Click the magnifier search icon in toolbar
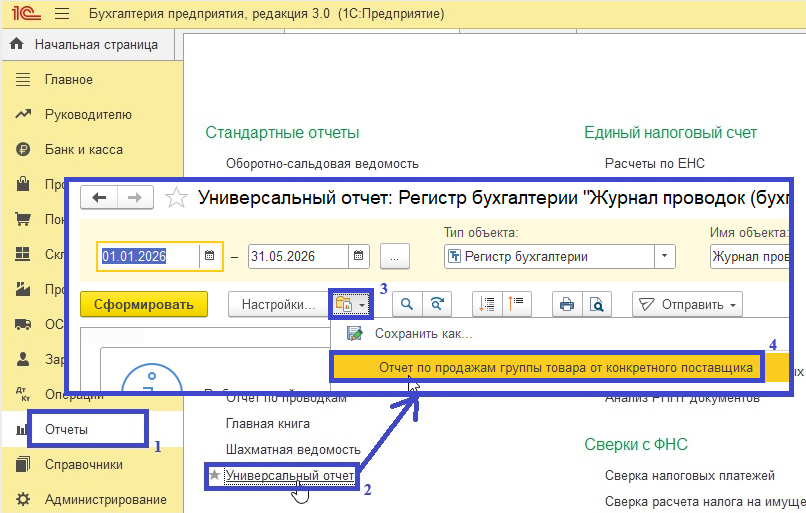 tap(407, 304)
